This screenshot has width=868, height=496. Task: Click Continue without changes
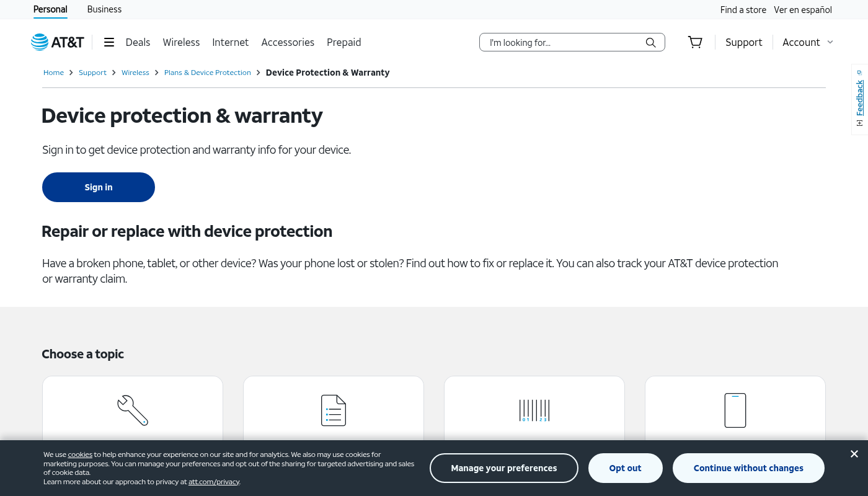coord(748,468)
